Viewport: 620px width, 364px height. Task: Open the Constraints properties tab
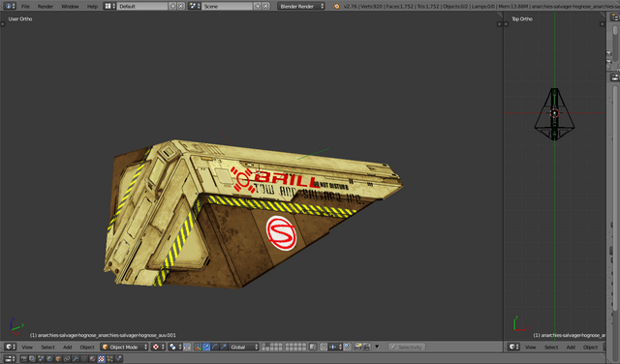click(67, 359)
